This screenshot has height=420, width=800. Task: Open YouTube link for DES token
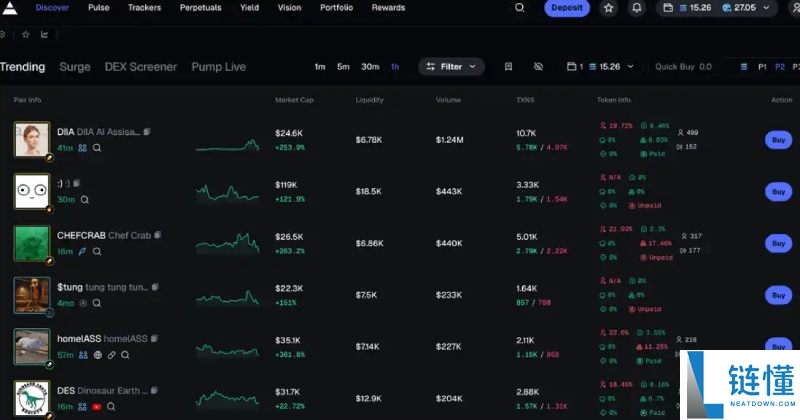(x=97, y=408)
